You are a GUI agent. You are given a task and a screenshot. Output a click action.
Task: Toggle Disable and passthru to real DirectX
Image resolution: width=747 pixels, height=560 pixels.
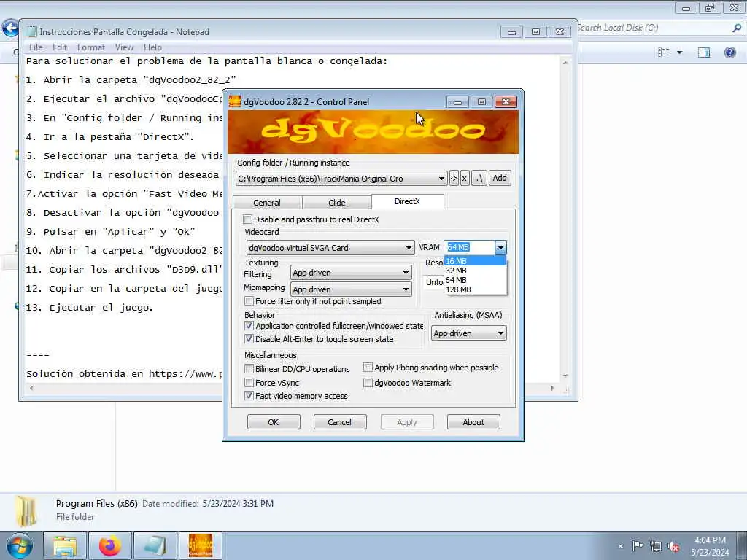(x=248, y=219)
